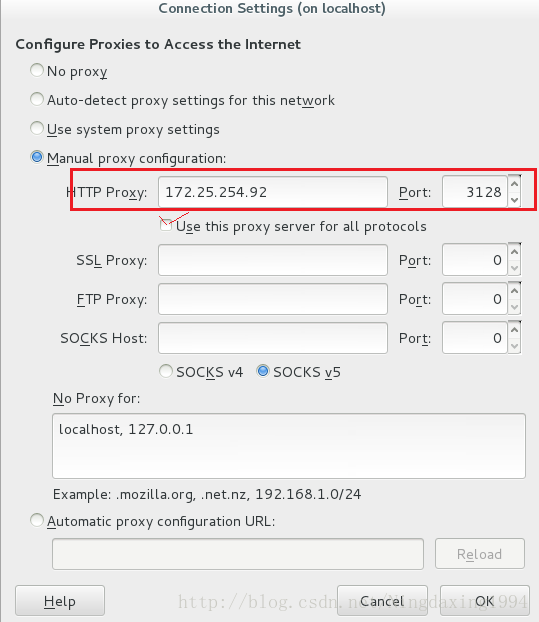Click the automatic proxy configuration URL field

point(238,554)
